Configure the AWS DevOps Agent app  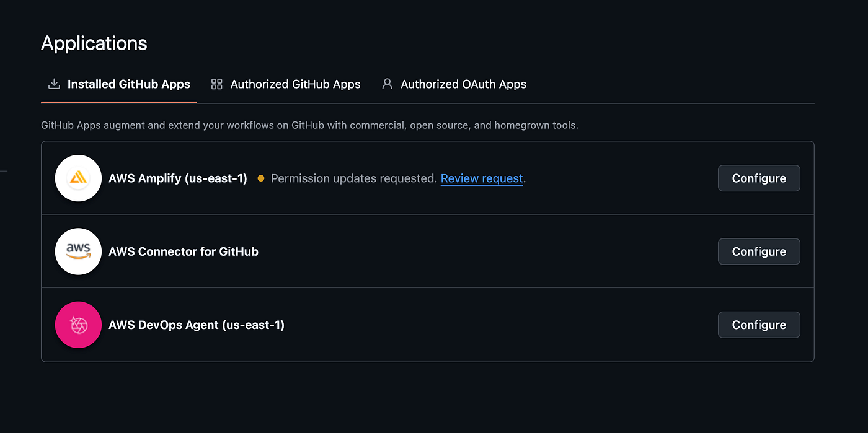759,325
